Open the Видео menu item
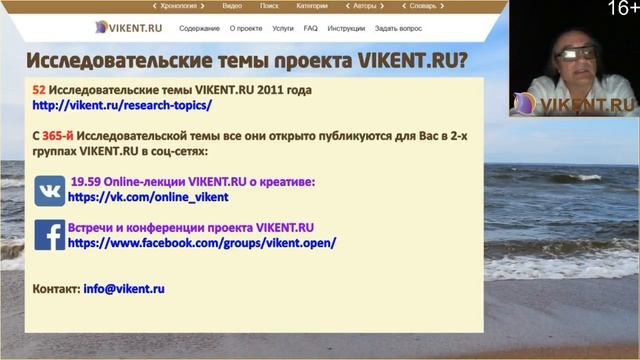 pos(232,6)
